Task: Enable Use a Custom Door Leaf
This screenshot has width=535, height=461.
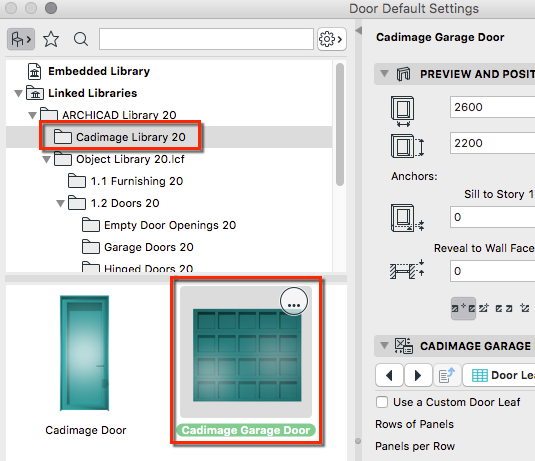Action: (382, 402)
